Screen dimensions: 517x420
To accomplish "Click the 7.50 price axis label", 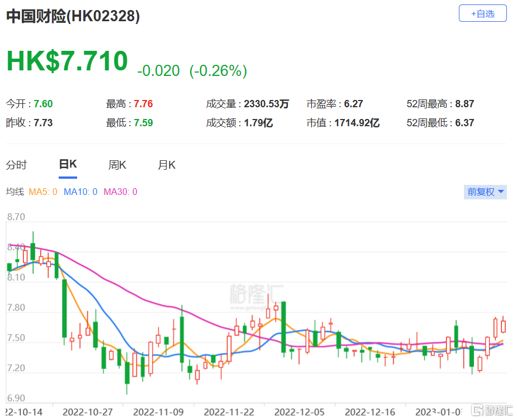I will tap(16, 338).
